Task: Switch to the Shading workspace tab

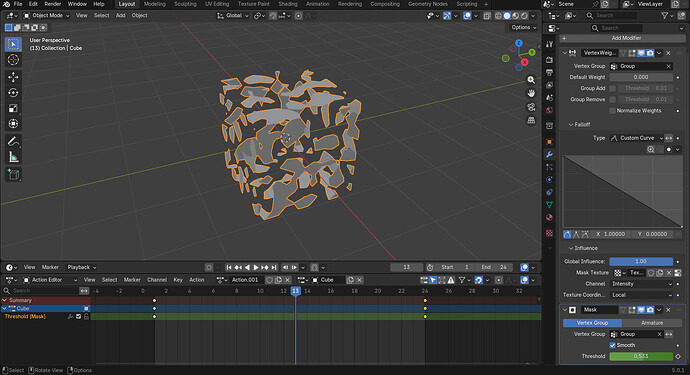Action: click(x=288, y=4)
